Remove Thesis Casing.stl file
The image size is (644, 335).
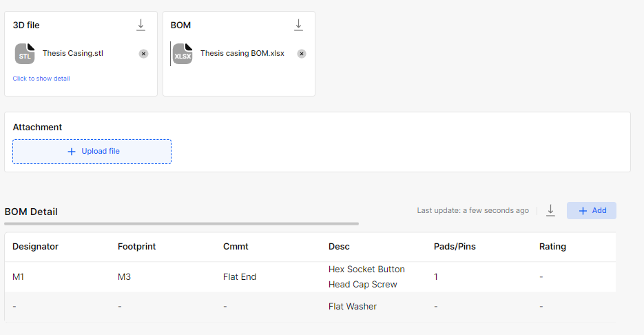point(143,54)
